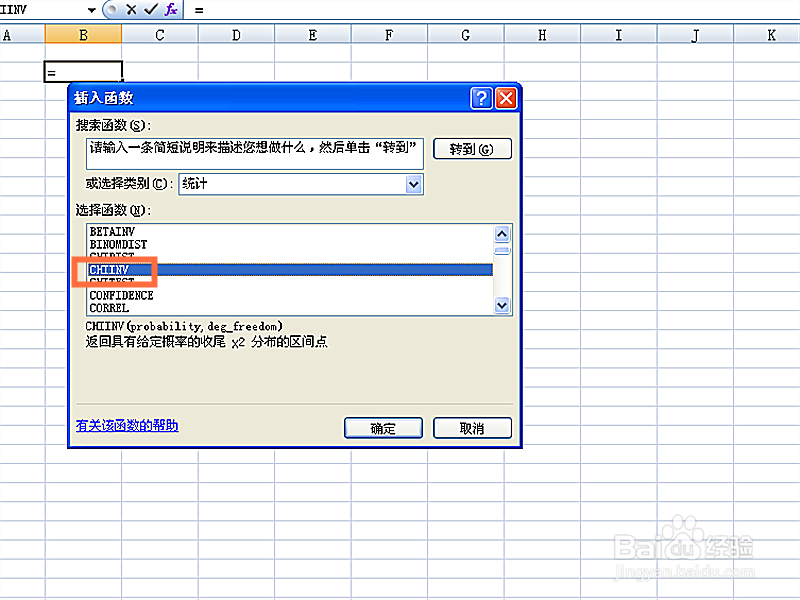Select CHIINV in the function list
This screenshot has height=600, width=800.
click(x=289, y=269)
